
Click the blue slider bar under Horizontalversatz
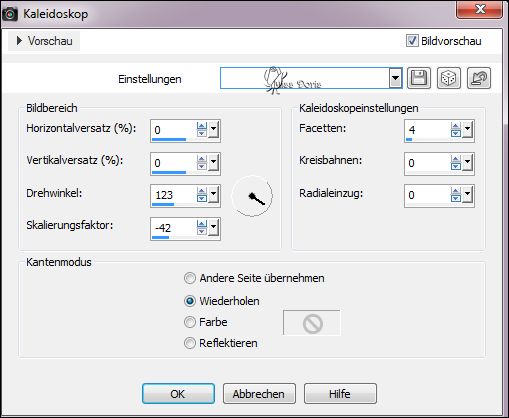pyautogui.click(x=169, y=139)
